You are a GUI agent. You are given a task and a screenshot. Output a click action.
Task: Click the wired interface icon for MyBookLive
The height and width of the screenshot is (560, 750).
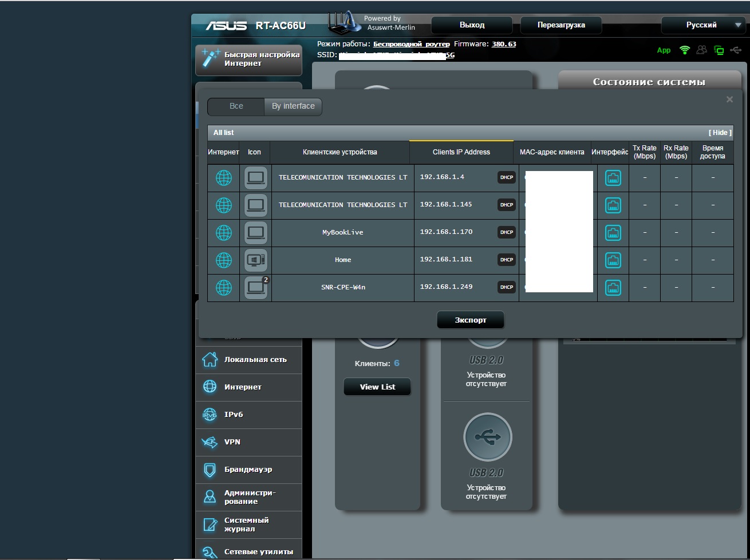point(613,233)
